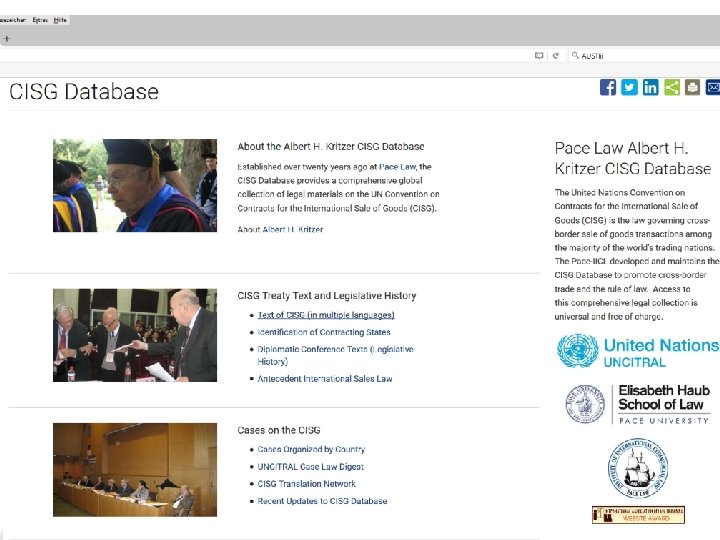Screen dimensions: 720x540
Task: Email this page icon
Action: 713,87
